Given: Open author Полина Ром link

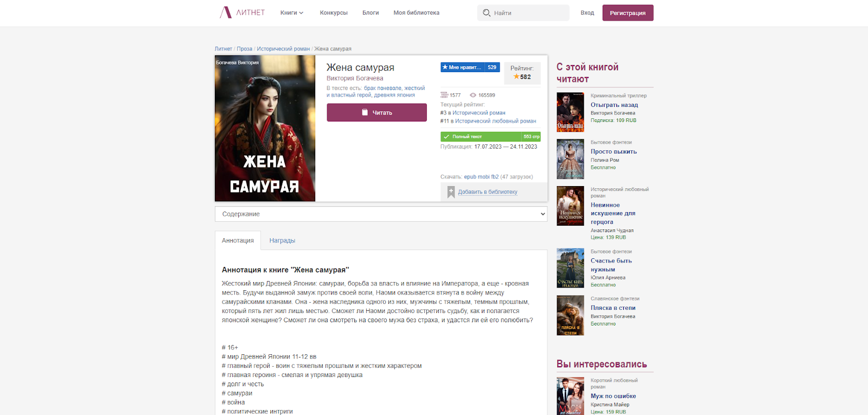Looking at the screenshot, I should point(605,160).
